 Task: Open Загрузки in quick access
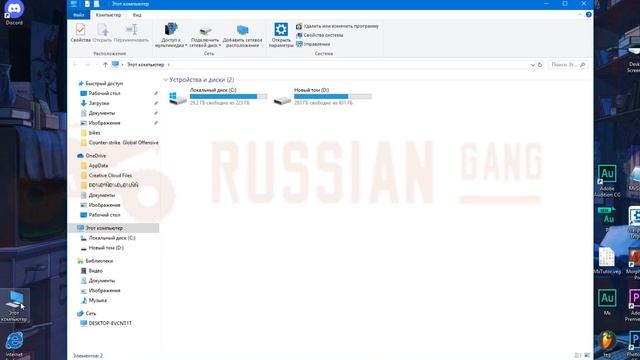point(99,103)
